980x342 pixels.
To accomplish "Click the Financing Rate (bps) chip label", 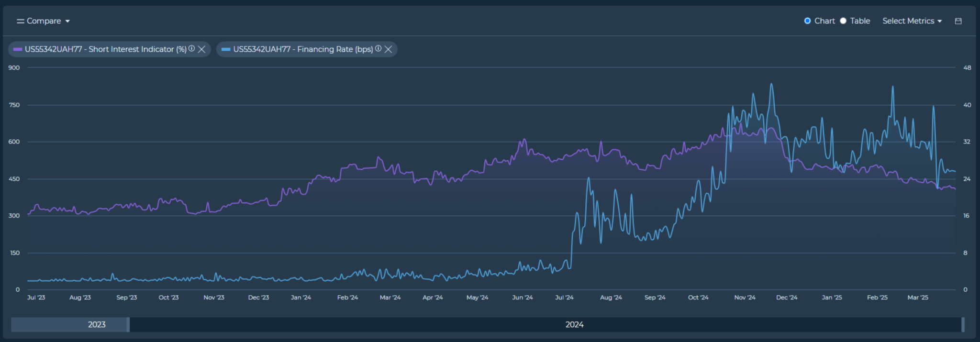I will click(302, 49).
